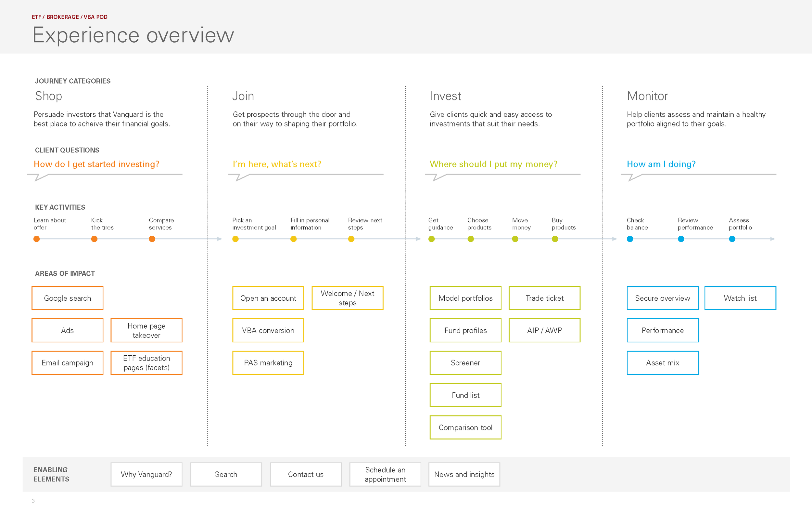Click the Assess portfolio blue dot
Screen dimensions: 812x526
click(x=732, y=239)
